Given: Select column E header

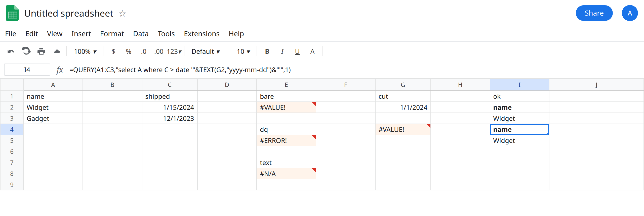Looking at the screenshot, I should 286,85.
